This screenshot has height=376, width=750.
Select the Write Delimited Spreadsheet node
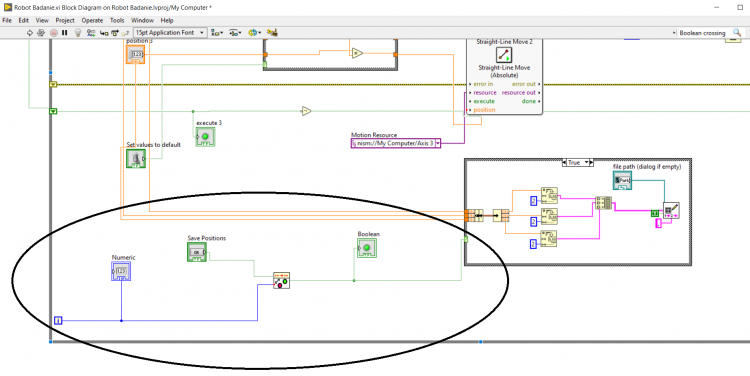[671, 210]
